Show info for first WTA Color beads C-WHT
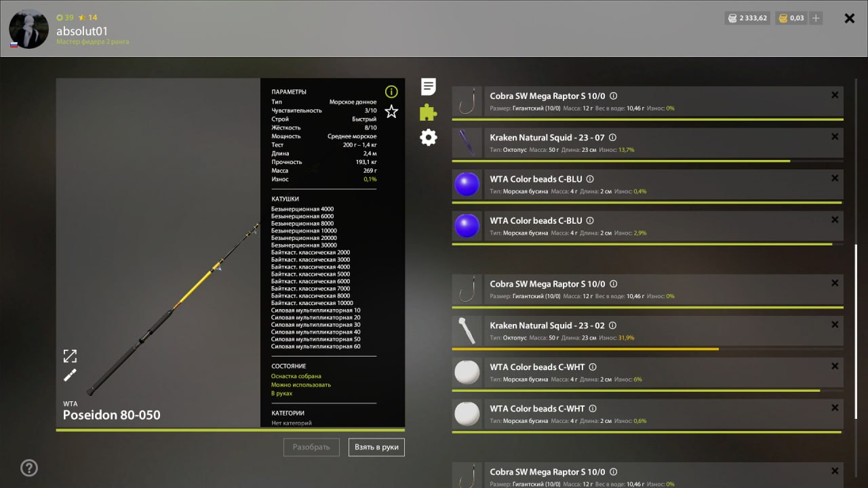This screenshot has height=488, width=868. 592,367
